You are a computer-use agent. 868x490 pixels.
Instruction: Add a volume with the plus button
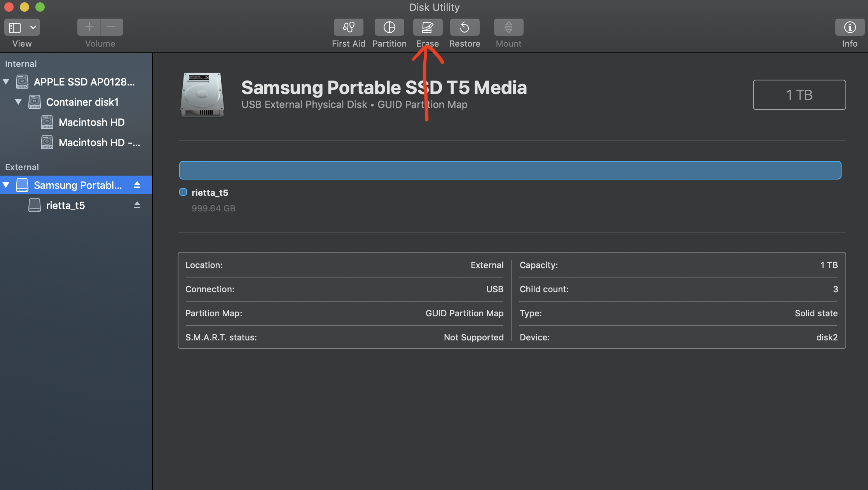89,27
